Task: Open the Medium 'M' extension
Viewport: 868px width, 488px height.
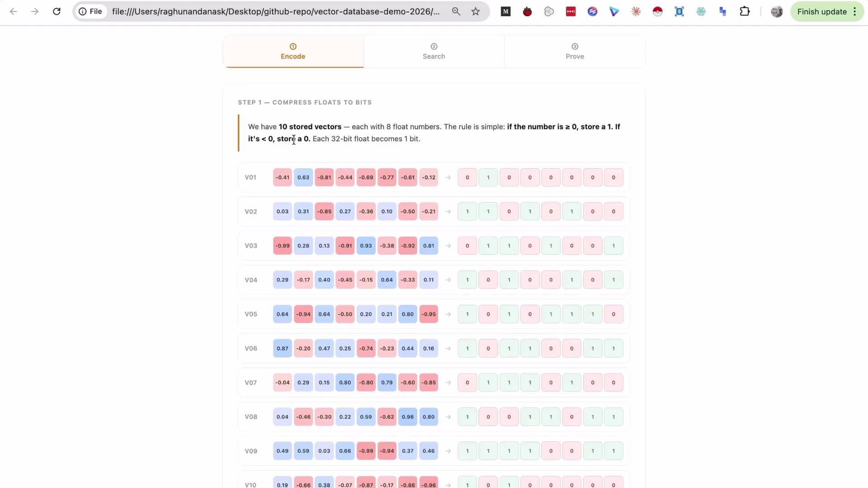Action: [x=506, y=12]
